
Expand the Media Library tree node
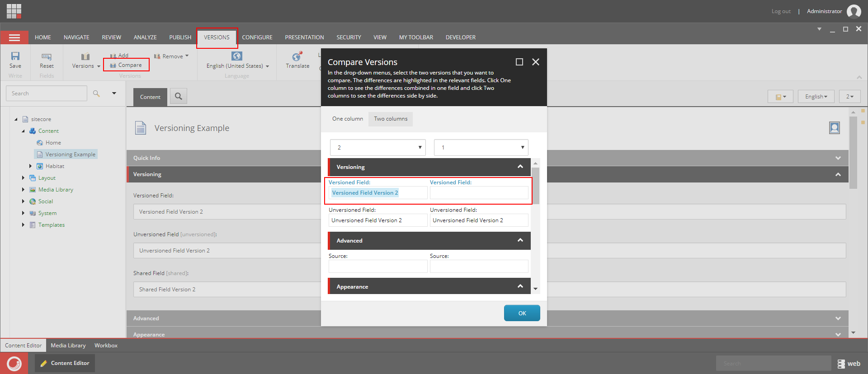pos(23,190)
